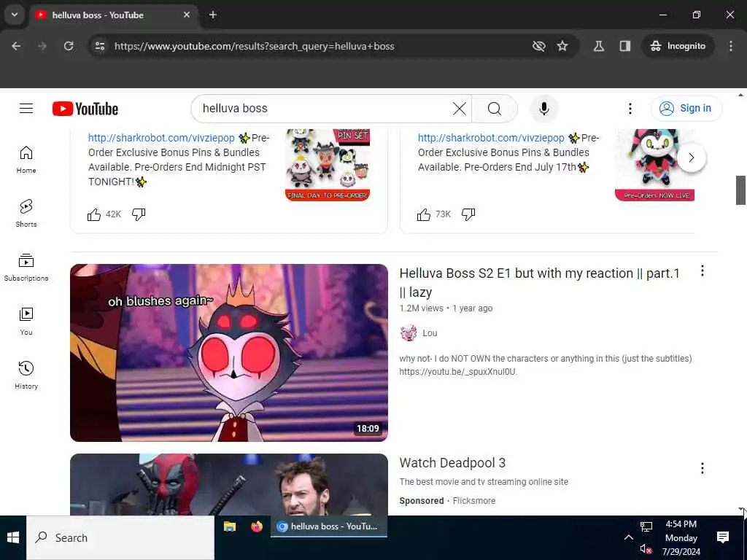Image resolution: width=747 pixels, height=560 pixels.
Task: Switch to the helluva boss - YouTube tab
Action: [x=115, y=15]
